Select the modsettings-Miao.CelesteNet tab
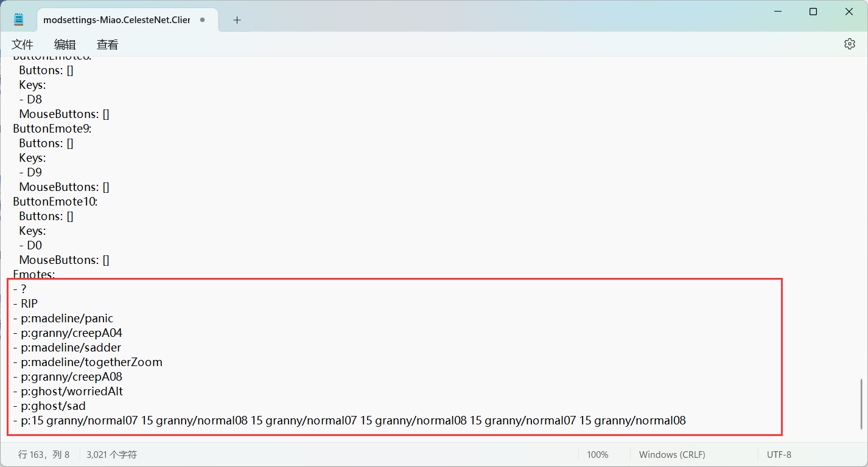 [x=116, y=20]
